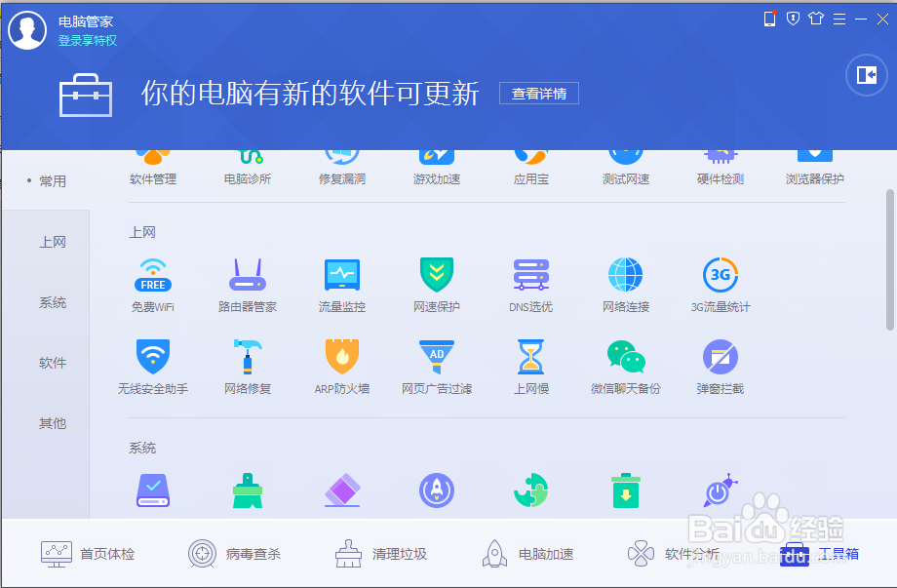Click the 查看详情 button
Screen dimensions: 897x588
click(539, 94)
